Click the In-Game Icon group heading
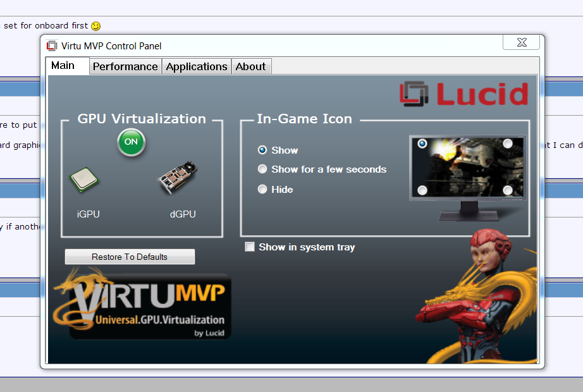This screenshot has height=392, width=583. [305, 119]
